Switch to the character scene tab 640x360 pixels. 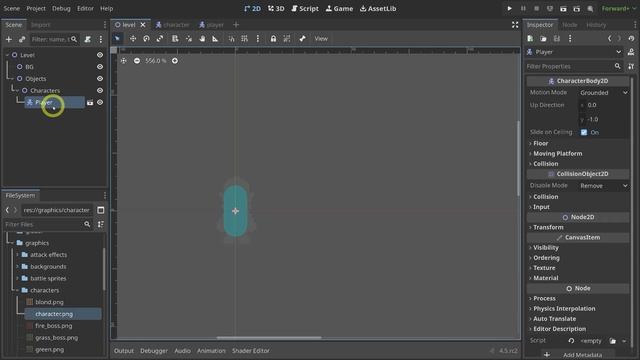[173, 25]
